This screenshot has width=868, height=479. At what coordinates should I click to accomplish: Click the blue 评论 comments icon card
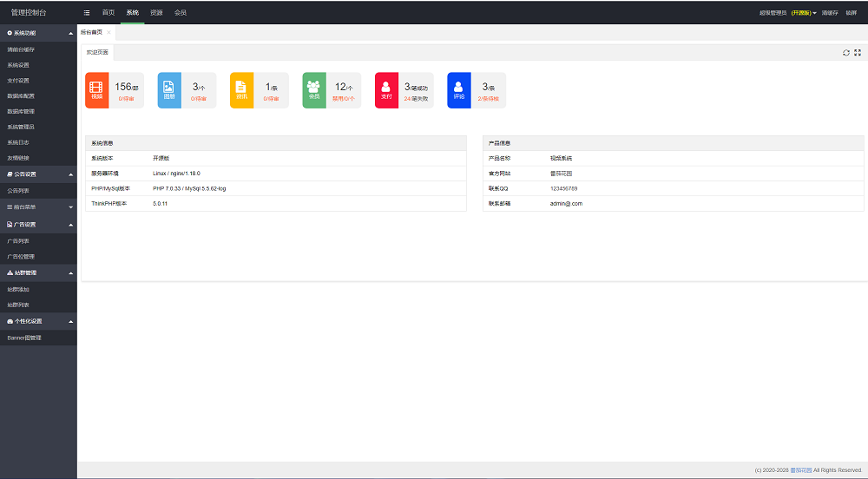coord(459,90)
